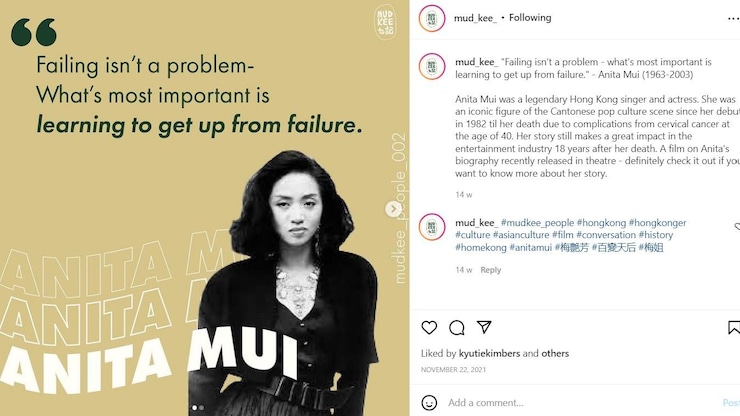740x416 pixels.
Task: Open the November 22, 2021 post date
Action: [453, 369]
